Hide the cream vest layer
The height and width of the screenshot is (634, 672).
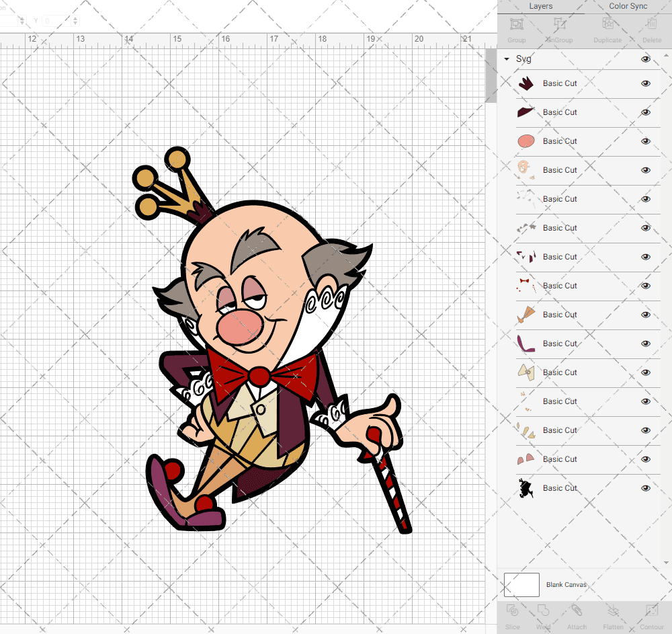click(645, 372)
